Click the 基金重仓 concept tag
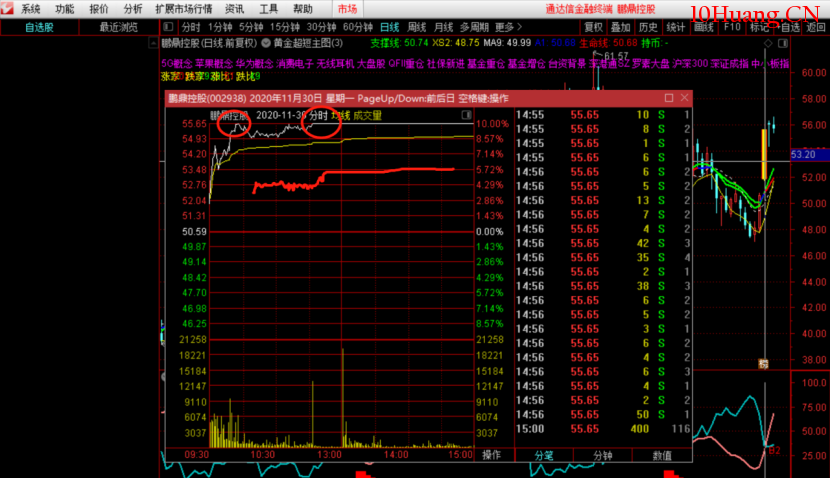The height and width of the screenshot is (479, 830). 486,64
